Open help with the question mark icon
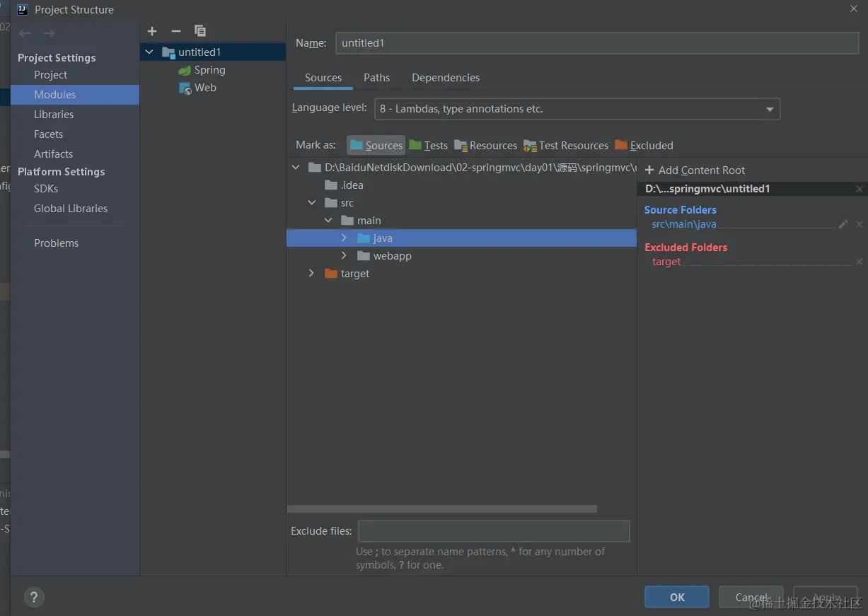868x616 pixels. pyautogui.click(x=34, y=598)
